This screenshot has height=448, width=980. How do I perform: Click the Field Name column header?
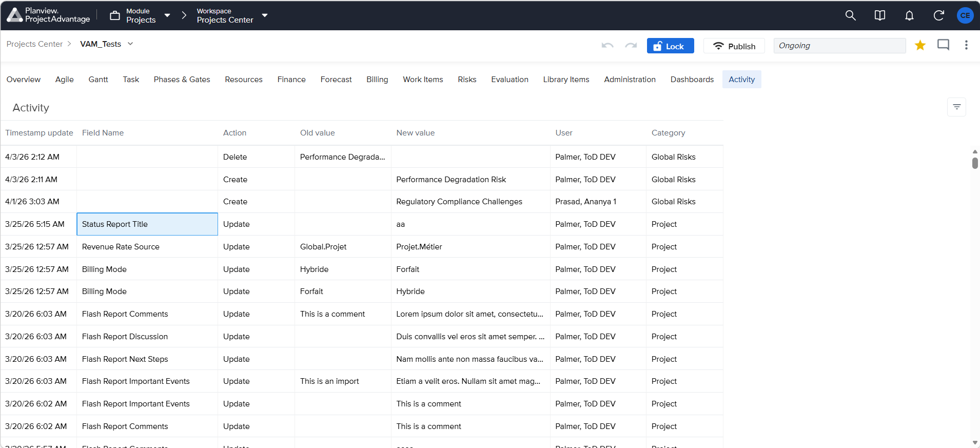pyautogui.click(x=103, y=133)
